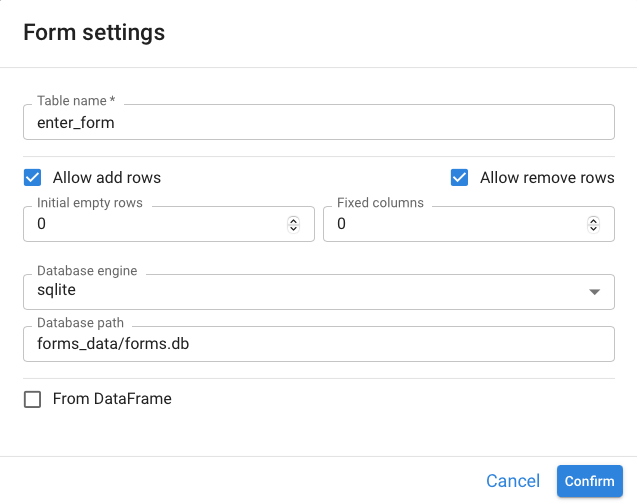637x503 pixels.
Task: Click the From DataFrame label text
Action: (x=112, y=399)
